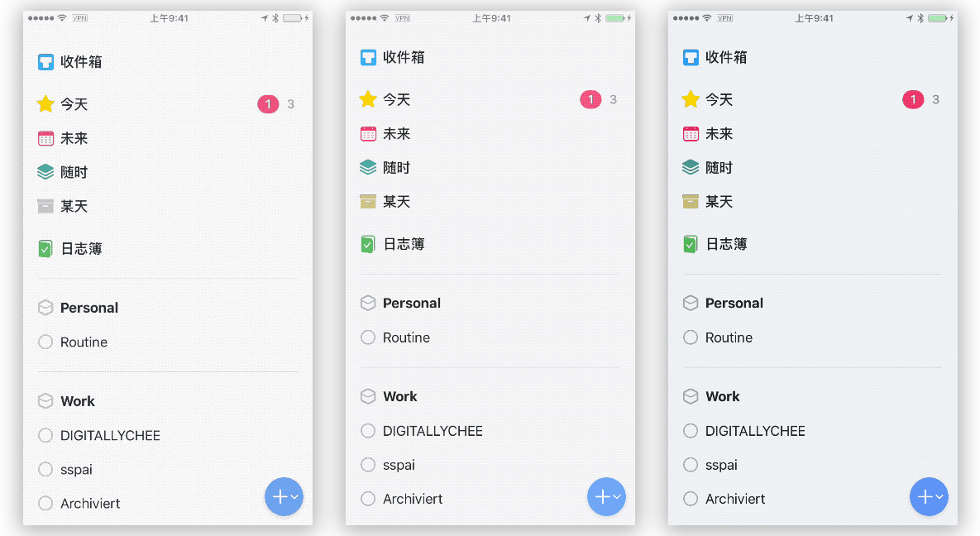This screenshot has width=980, height=536.
Task: Expand the blue plus chevron button in left phone
Action: [284, 496]
